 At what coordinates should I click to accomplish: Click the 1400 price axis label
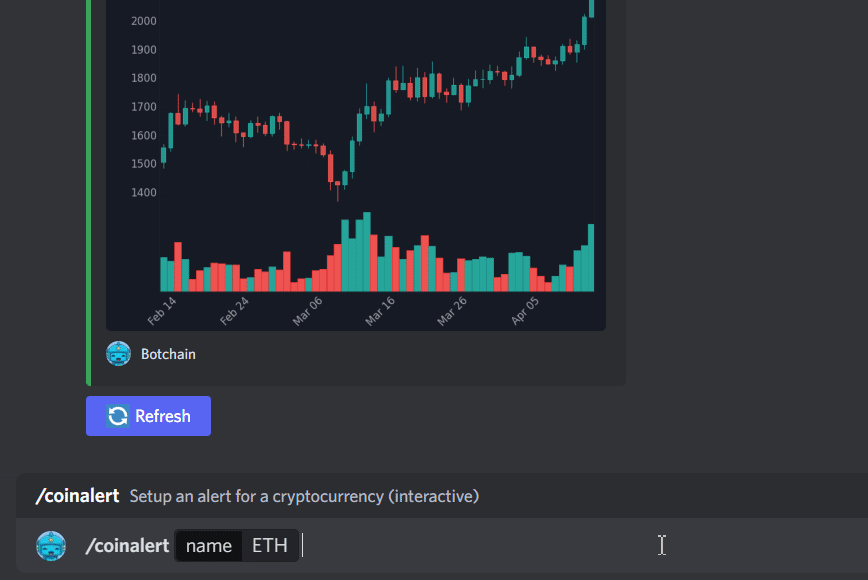143,193
